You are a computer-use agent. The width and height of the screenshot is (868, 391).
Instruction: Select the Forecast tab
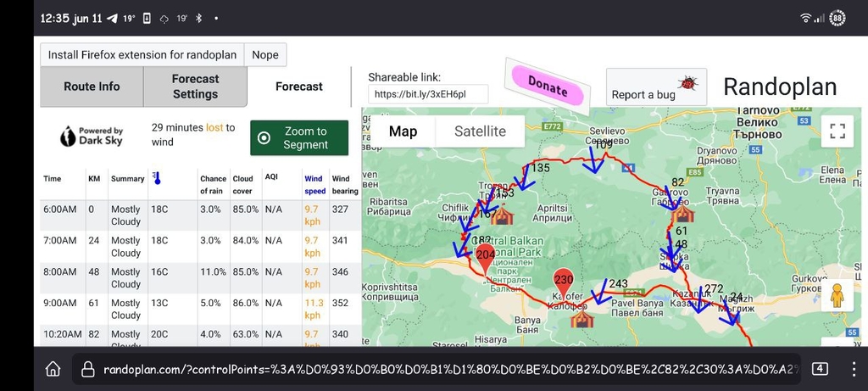pyautogui.click(x=298, y=87)
